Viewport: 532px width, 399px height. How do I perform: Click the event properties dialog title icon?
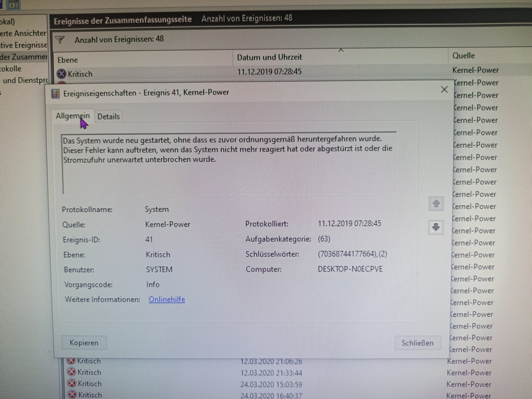tap(56, 94)
